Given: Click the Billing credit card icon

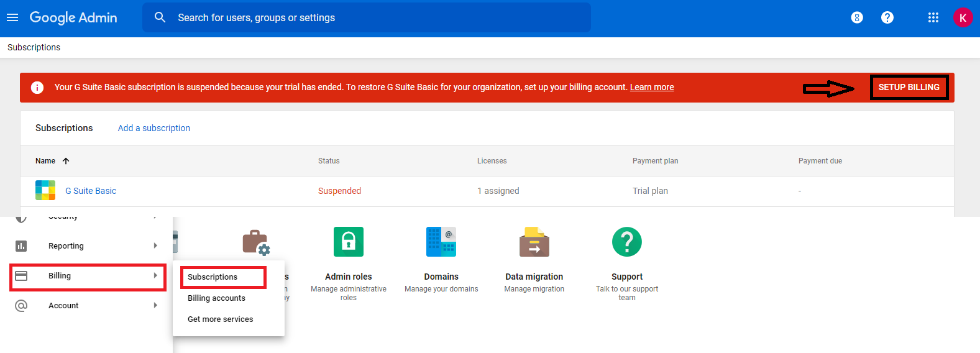Looking at the screenshot, I should click(x=21, y=276).
